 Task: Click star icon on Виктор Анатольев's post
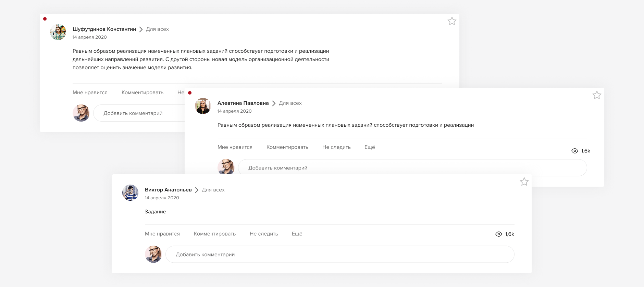point(524,182)
